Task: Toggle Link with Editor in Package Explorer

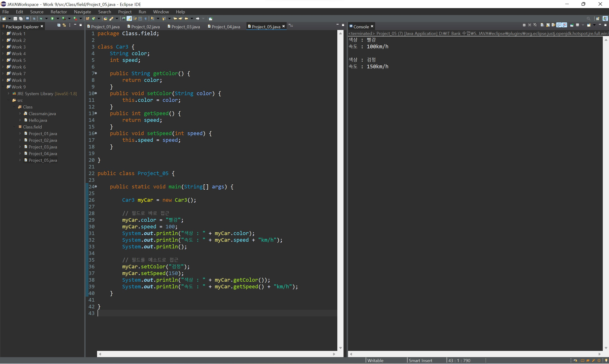Action: coord(64,25)
